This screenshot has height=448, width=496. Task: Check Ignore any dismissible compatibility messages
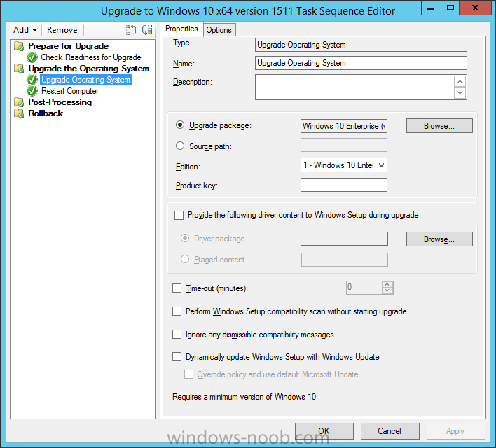[177, 334]
